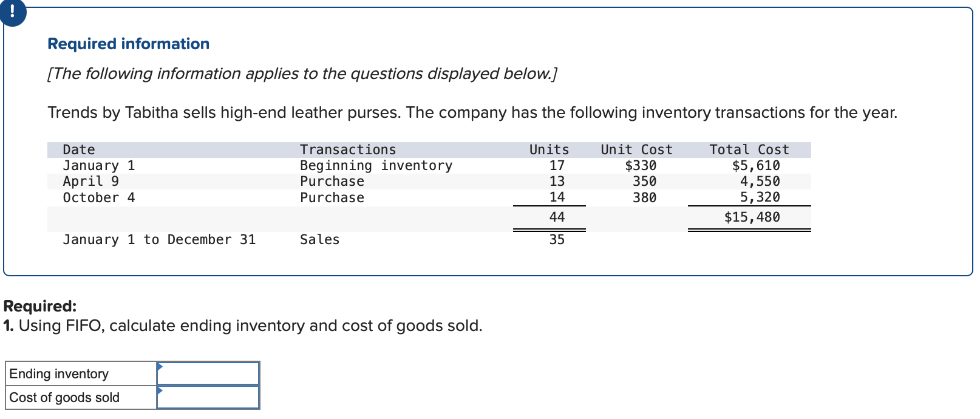Click the Unit Cost column header
This screenshot has width=980, height=419.
[636, 149]
